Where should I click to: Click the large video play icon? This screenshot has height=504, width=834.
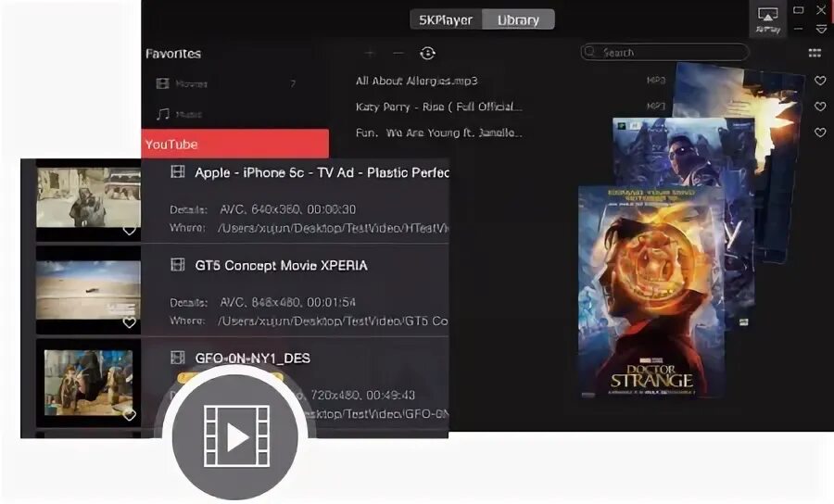235,436
